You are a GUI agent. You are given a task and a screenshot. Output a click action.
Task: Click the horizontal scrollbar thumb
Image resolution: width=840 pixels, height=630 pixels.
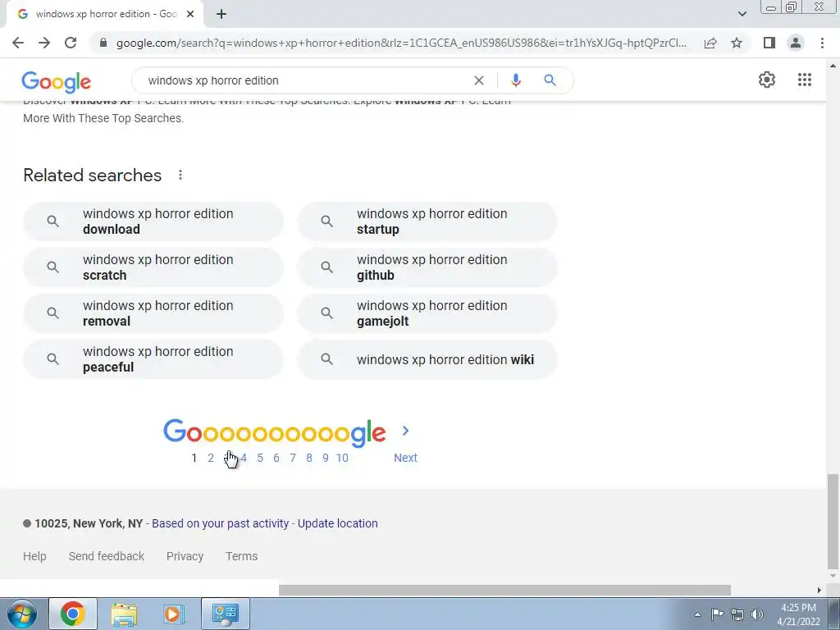click(504, 590)
